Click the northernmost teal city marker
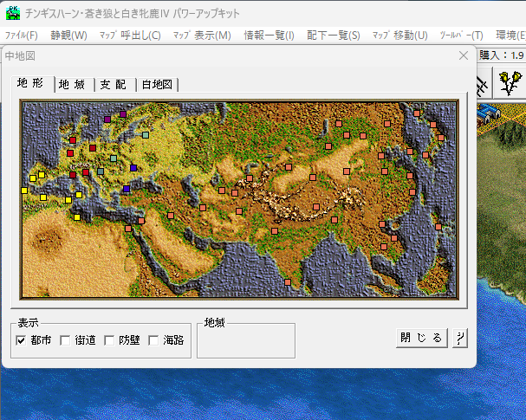 (146, 135)
